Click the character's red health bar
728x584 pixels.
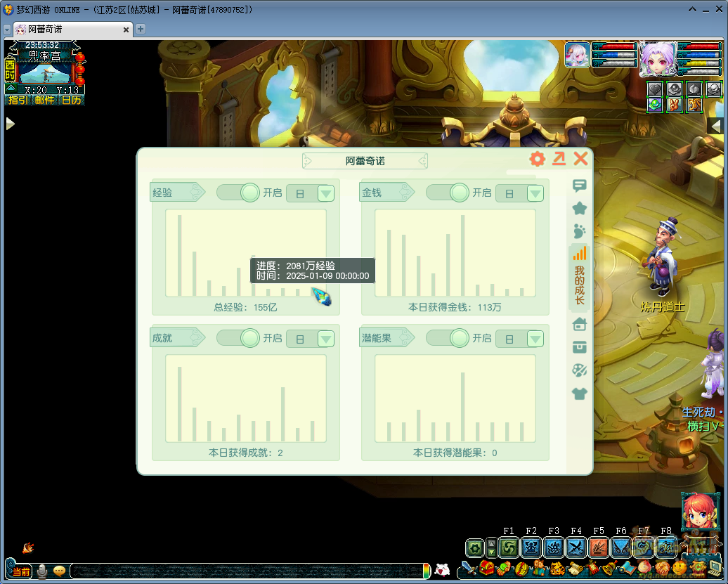point(699,46)
